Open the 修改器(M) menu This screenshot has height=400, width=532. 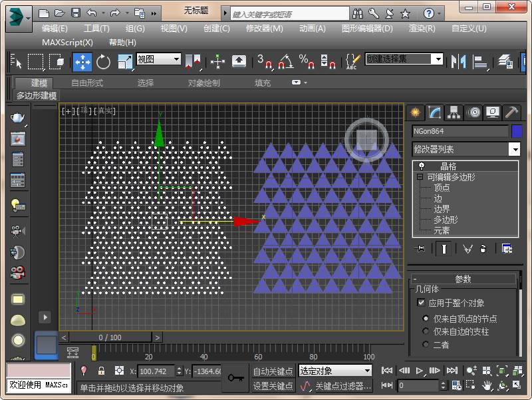point(264,29)
